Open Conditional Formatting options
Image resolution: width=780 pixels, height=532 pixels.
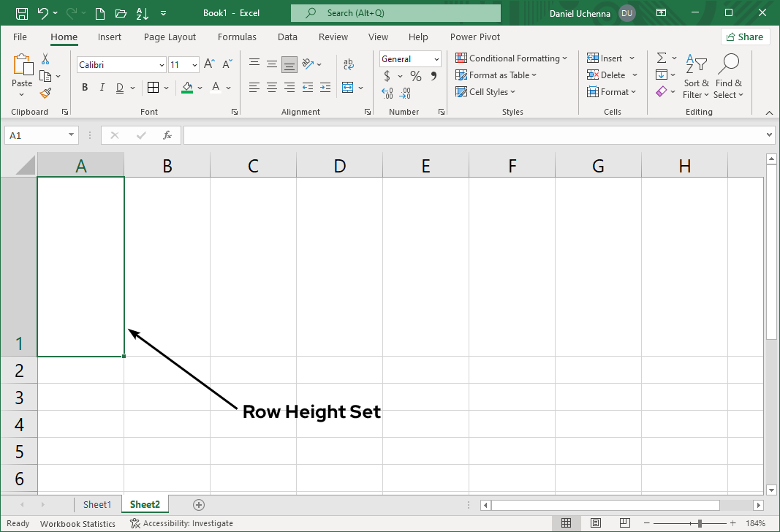tap(512, 58)
